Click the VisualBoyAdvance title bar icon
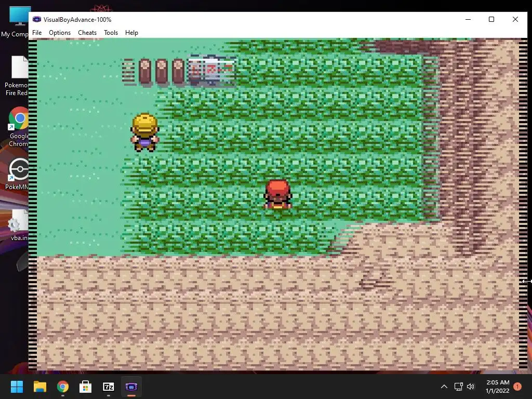532x399 pixels. click(x=37, y=19)
